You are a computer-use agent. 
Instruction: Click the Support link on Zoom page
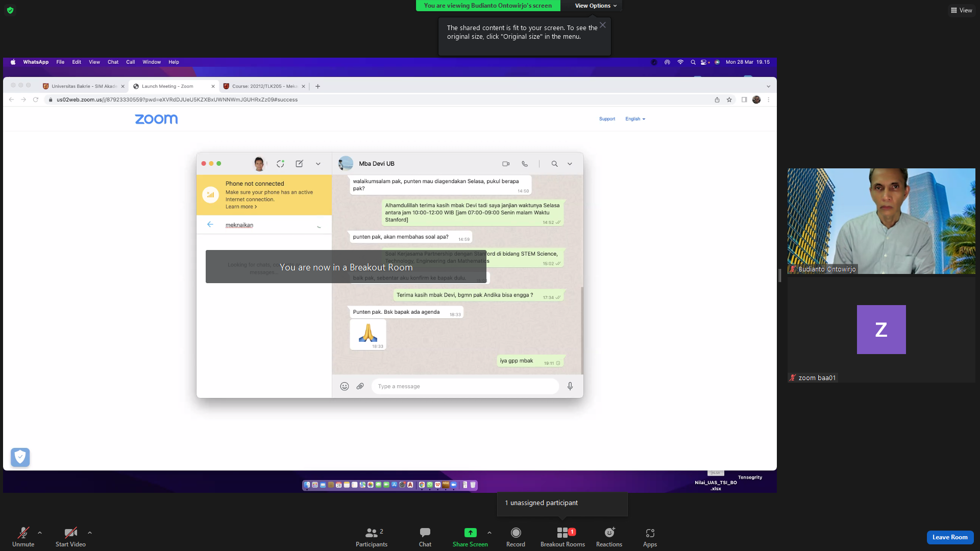click(x=607, y=119)
